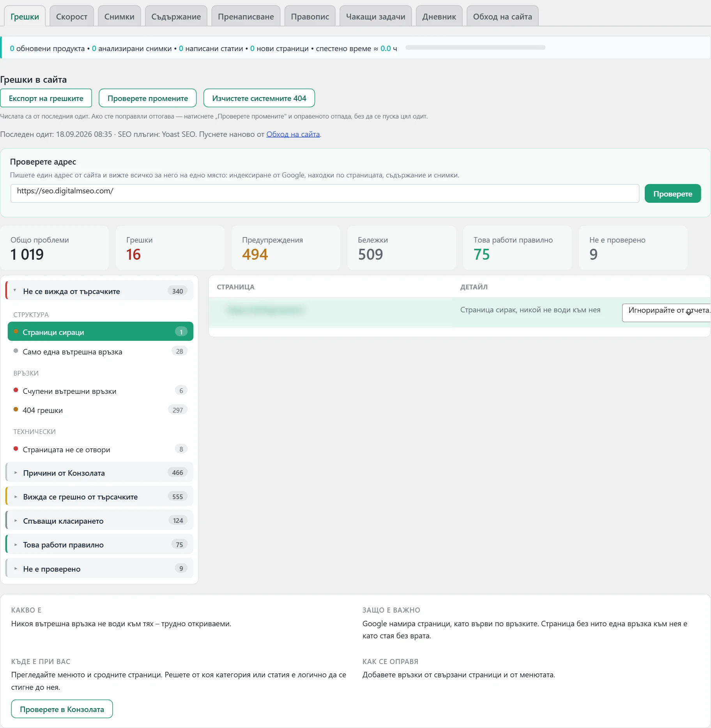
Task: Click Изчистете системните 404 button
Action: 259,98
